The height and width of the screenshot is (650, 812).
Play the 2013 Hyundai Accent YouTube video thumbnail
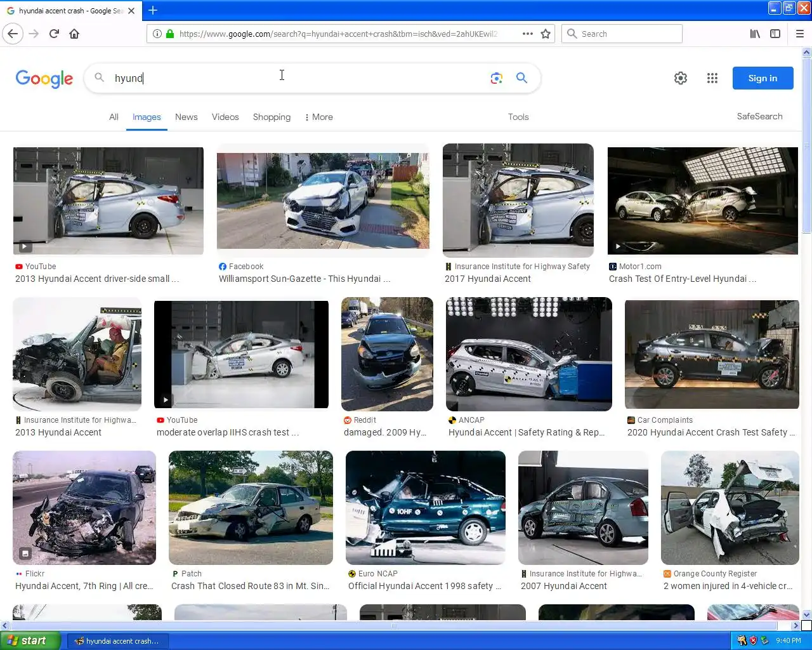108,201
